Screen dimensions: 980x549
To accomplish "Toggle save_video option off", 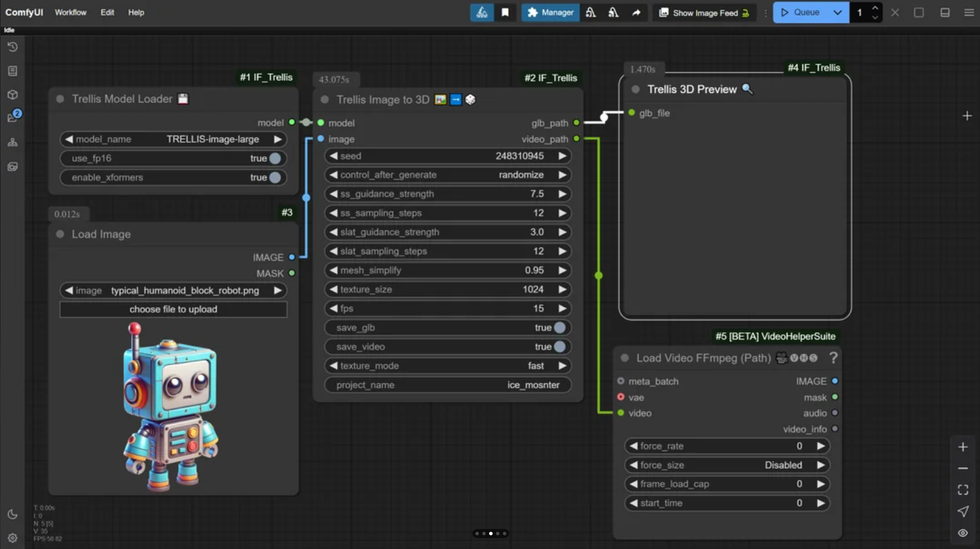I will 560,347.
